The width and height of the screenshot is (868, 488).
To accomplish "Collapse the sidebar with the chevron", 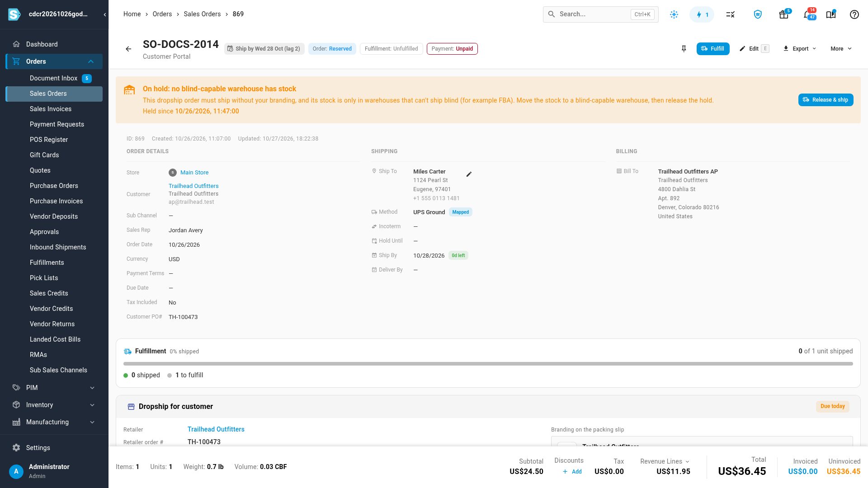I will 105,14.
